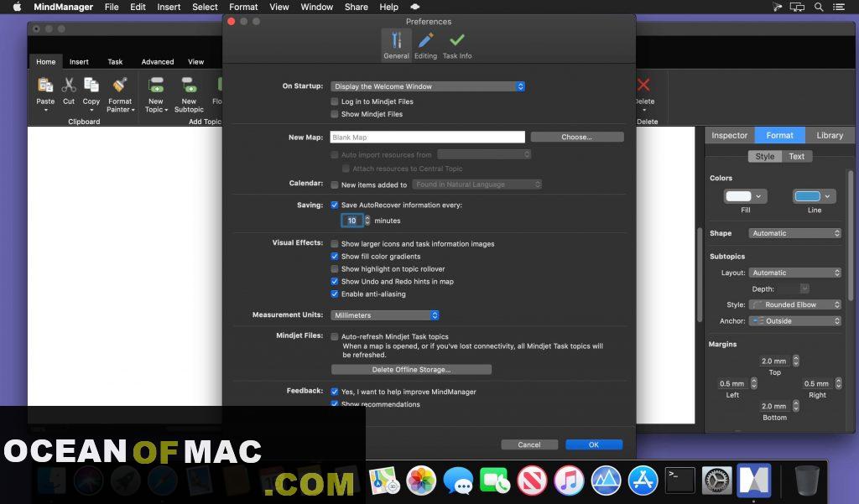This screenshot has height=504, width=859.
Task: Click the Cut scissors icon
Action: click(x=69, y=86)
